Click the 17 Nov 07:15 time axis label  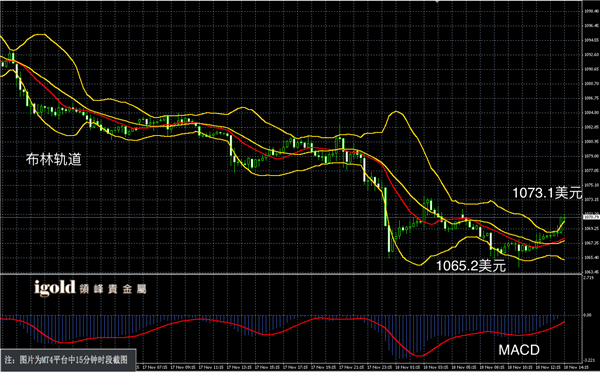click(x=155, y=367)
